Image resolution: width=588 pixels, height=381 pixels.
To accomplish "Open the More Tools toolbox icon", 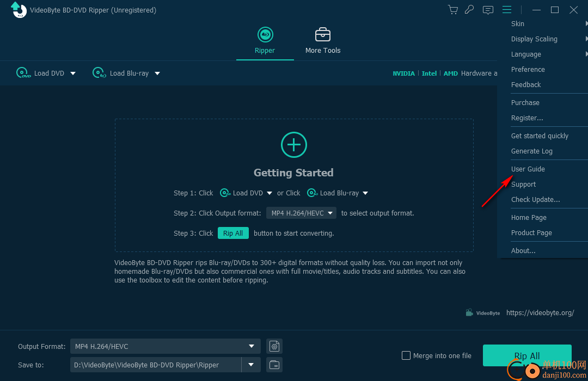I will pyautogui.click(x=322, y=34).
